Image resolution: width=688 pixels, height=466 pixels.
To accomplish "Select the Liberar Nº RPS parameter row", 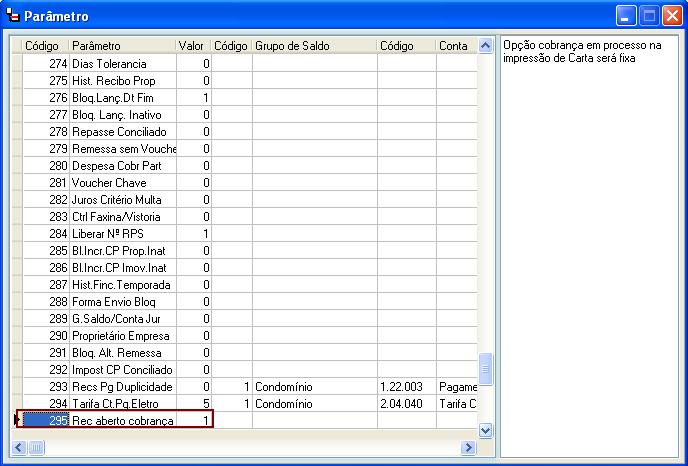I will [x=120, y=234].
